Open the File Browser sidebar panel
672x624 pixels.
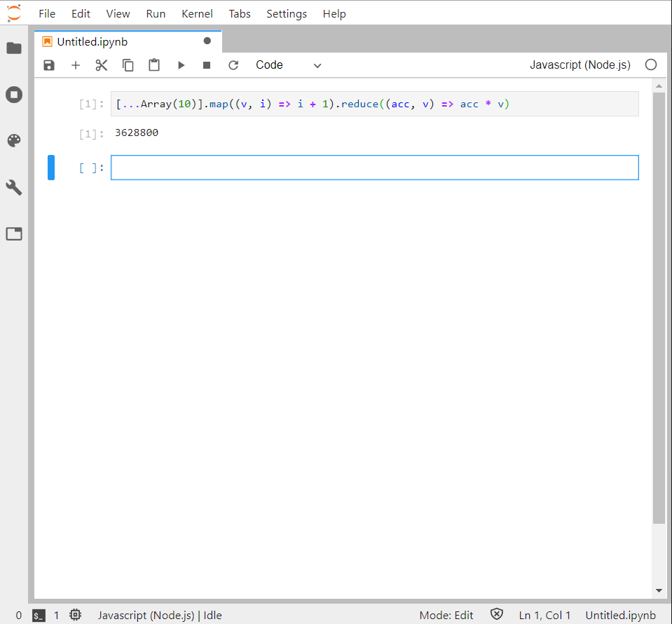14,48
